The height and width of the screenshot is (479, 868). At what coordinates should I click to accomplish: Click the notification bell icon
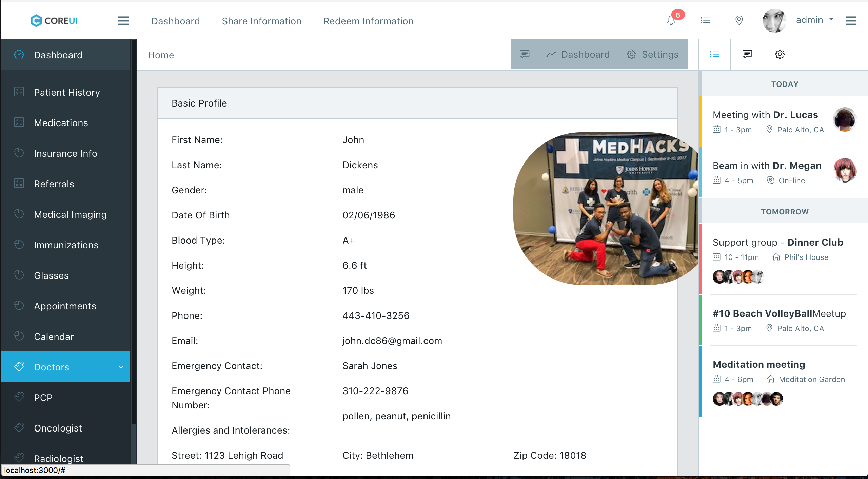click(671, 21)
